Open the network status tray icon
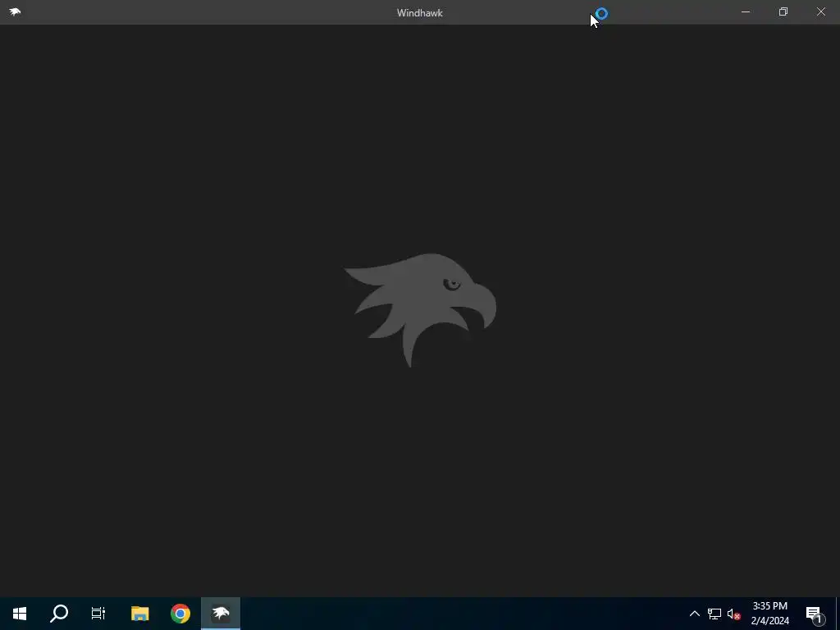 (714, 614)
